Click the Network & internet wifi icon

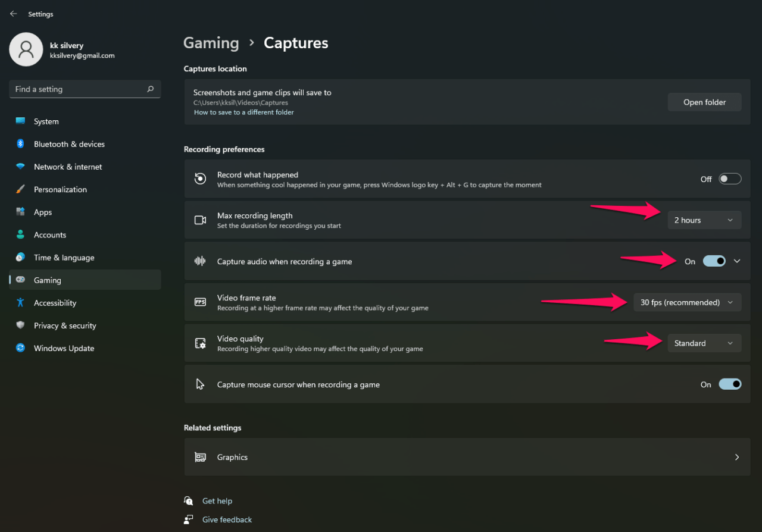pos(20,167)
